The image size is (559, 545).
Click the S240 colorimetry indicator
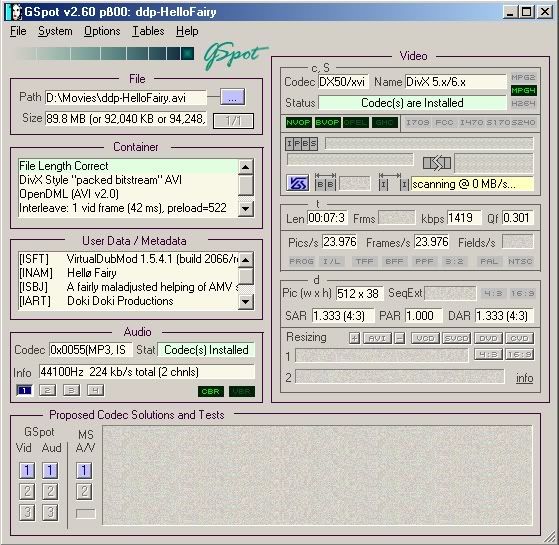point(523,123)
